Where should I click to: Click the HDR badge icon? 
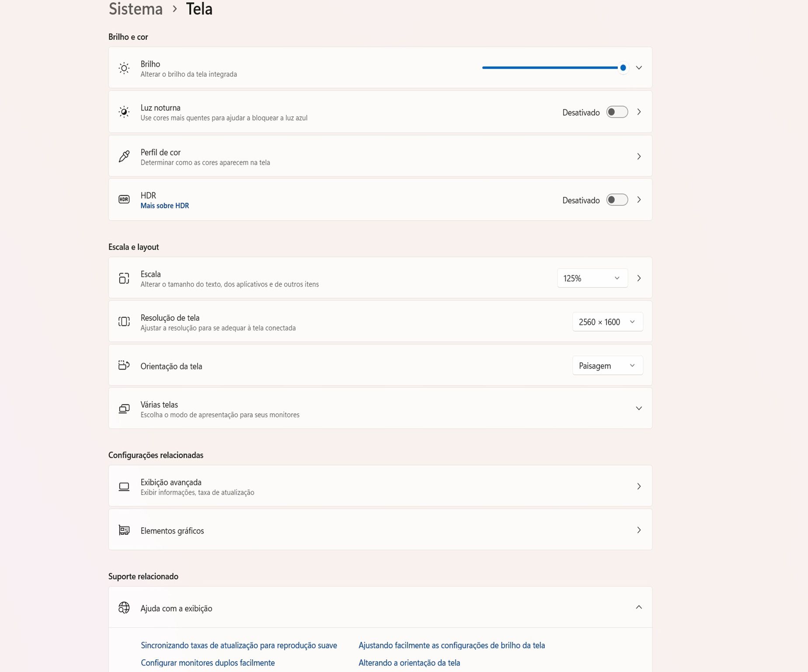click(124, 200)
